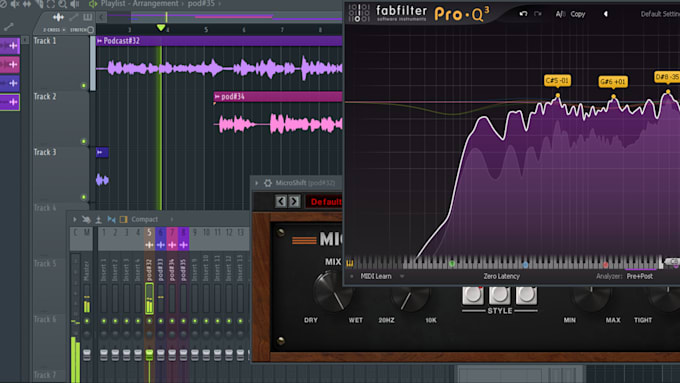This screenshot has width=680, height=383.
Task: Toggle the piano display icon in Pro-Q
Action: coord(350,263)
